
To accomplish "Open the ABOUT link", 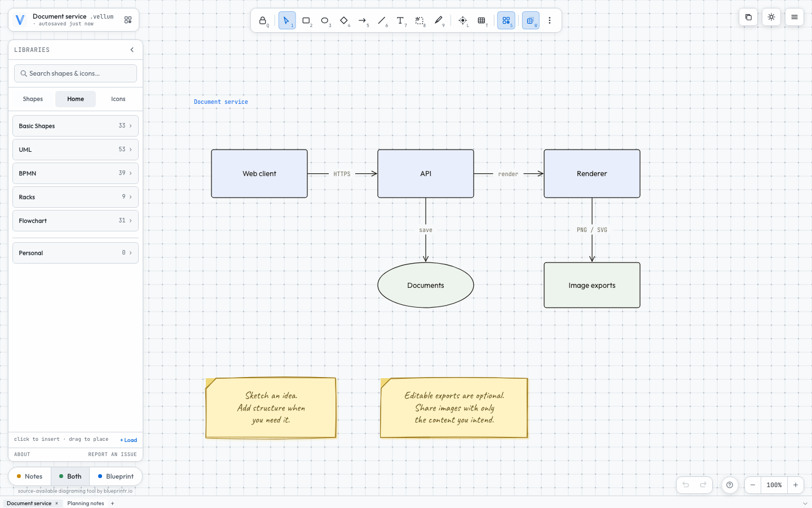I will coord(22,454).
